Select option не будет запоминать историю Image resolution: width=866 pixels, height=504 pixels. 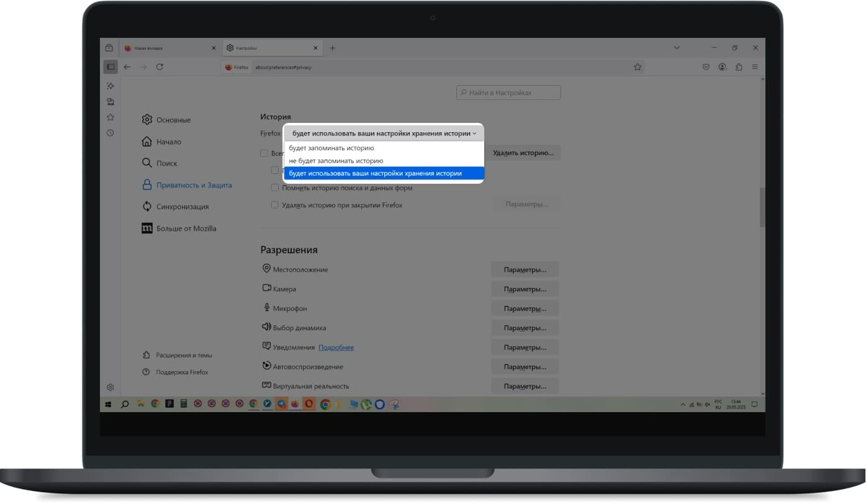(x=383, y=161)
